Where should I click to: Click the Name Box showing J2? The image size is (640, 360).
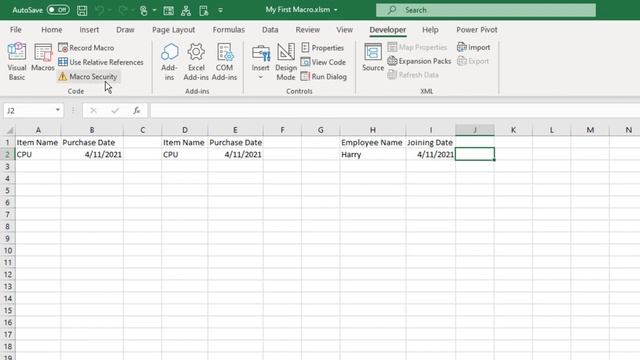click(x=29, y=111)
